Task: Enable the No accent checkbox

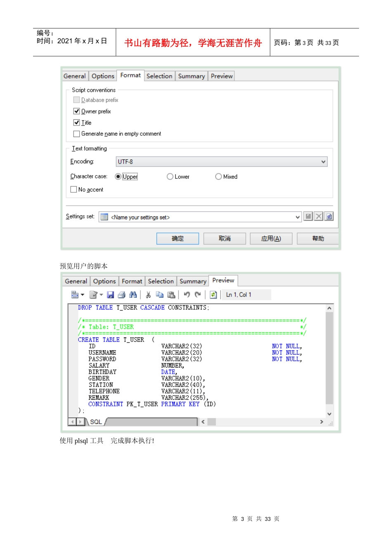Action: point(74,189)
